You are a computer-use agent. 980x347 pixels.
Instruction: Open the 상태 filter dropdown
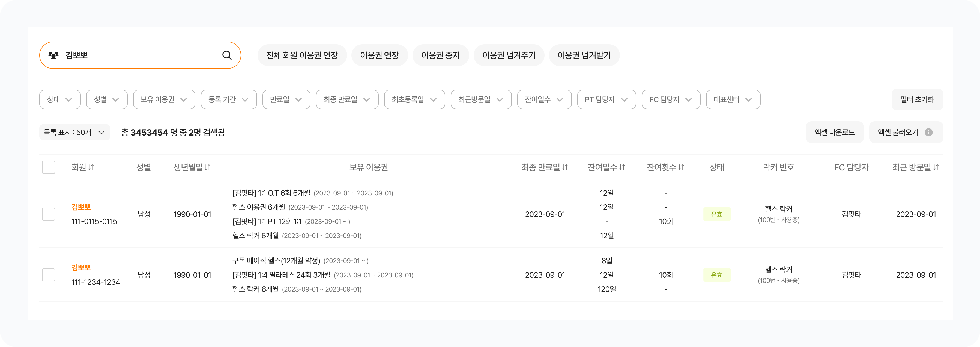click(60, 99)
